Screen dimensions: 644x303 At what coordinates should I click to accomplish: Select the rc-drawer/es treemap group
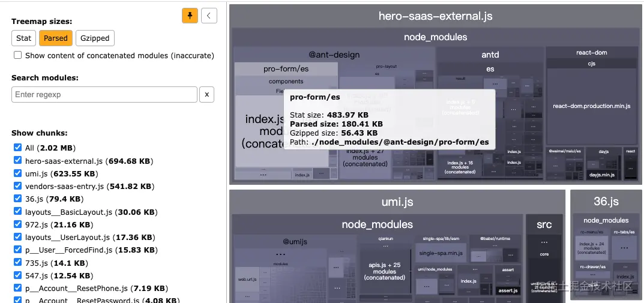coord(592,266)
